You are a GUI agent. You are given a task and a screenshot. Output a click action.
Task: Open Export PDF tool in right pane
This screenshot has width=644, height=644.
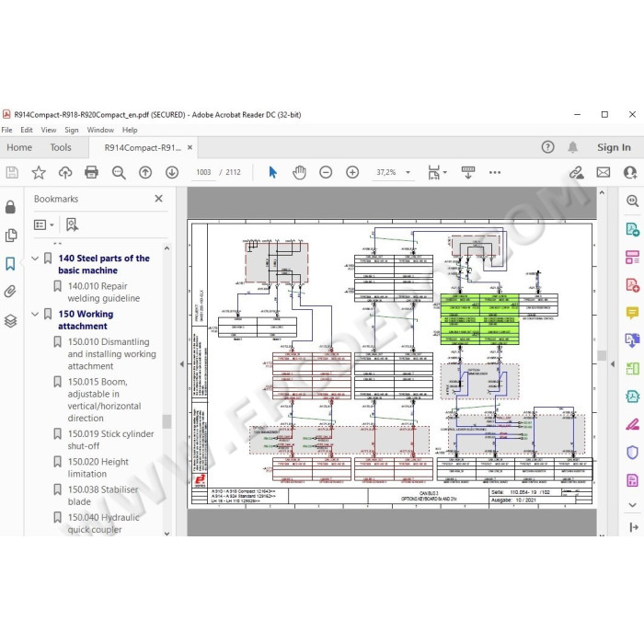[x=633, y=229]
